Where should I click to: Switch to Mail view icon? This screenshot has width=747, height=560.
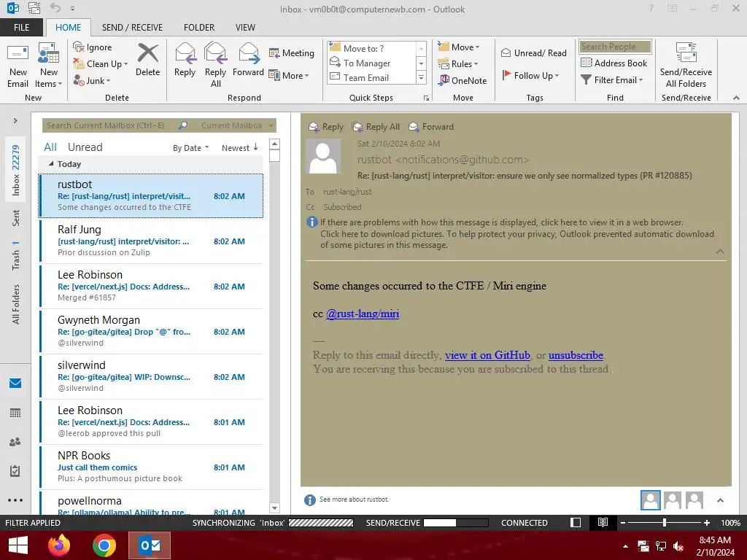coord(15,384)
